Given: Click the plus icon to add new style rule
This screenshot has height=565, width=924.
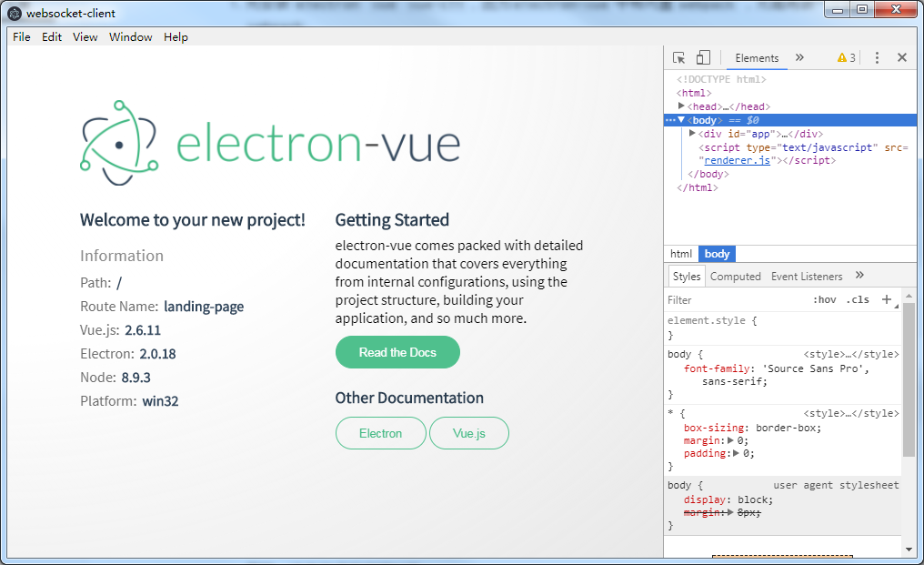Looking at the screenshot, I should (x=887, y=298).
